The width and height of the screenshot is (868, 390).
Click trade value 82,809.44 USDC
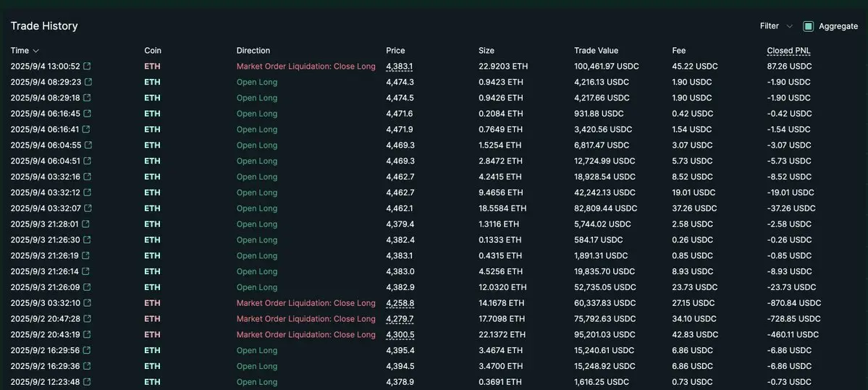click(605, 208)
